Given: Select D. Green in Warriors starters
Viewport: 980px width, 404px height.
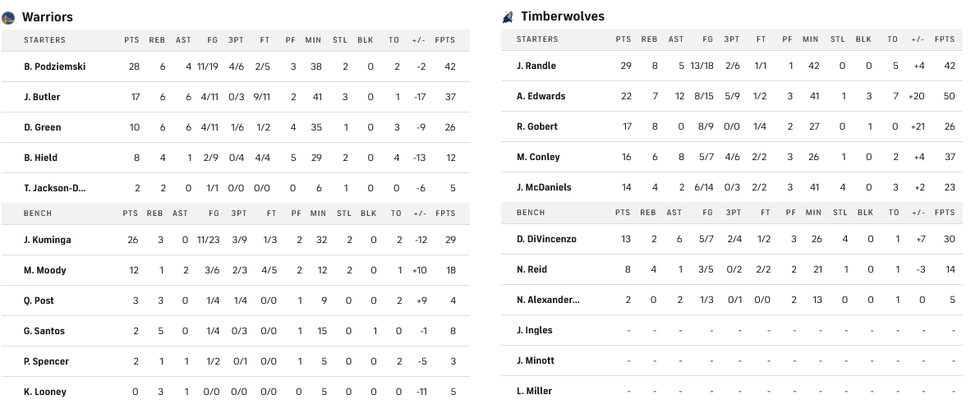Looking at the screenshot, I should pos(43,127).
